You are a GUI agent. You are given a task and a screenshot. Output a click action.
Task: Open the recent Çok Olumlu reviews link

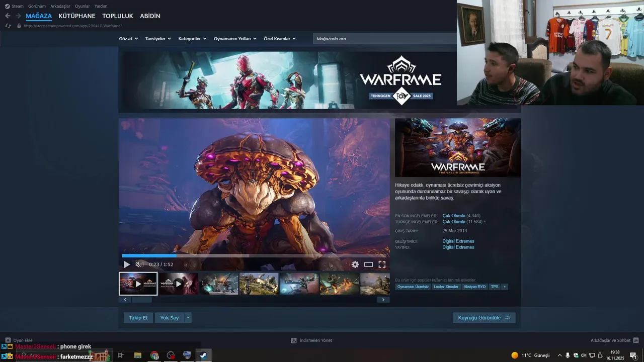454,216
